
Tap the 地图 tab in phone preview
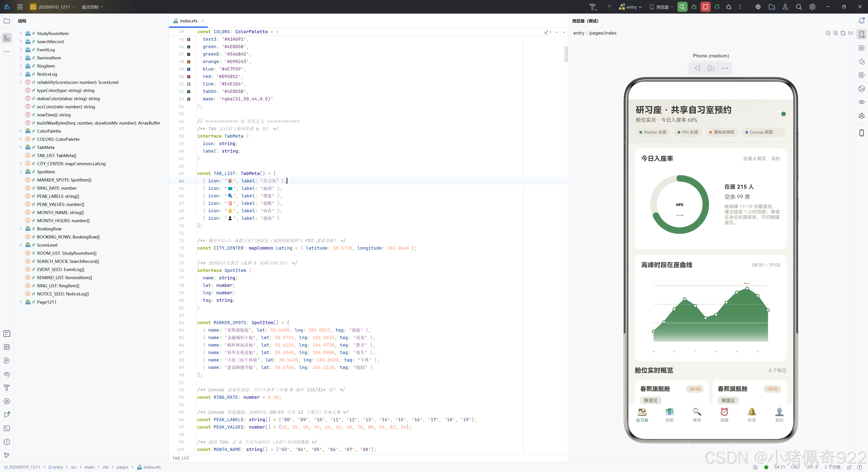pyautogui.click(x=669, y=415)
